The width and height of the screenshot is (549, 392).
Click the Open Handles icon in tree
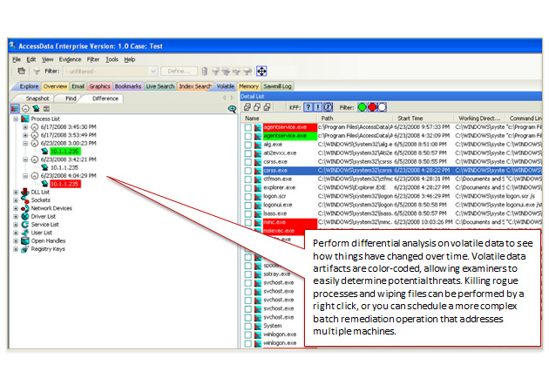tap(25, 240)
